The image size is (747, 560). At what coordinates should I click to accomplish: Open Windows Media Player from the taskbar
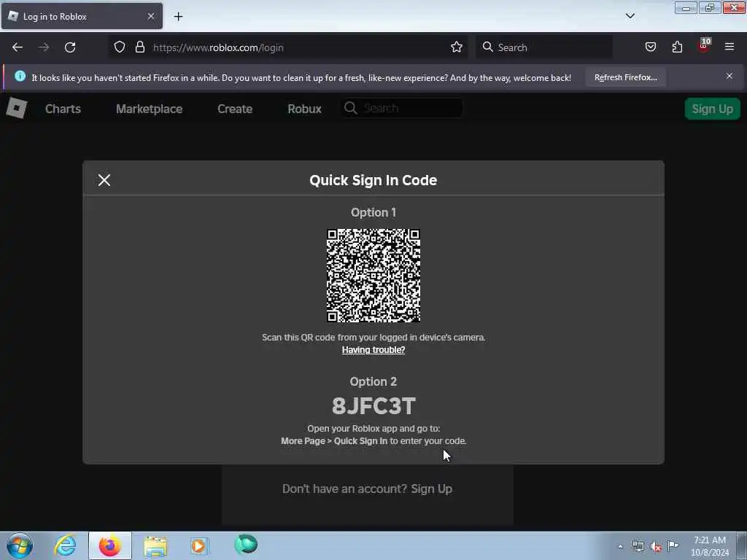click(x=199, y=545)
